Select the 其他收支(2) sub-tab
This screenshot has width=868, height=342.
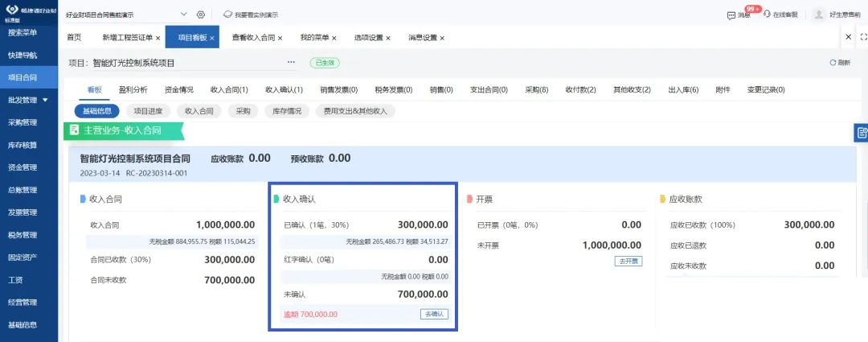click(632, 89)
